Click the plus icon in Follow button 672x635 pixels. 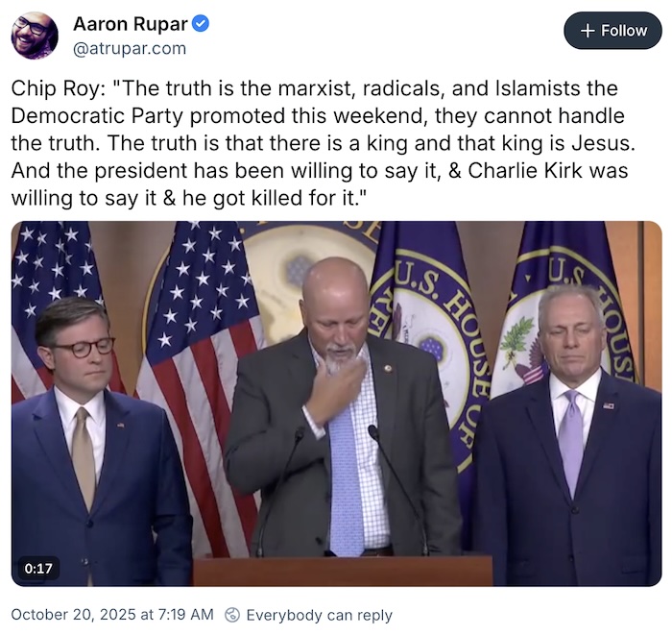point(588,31)
